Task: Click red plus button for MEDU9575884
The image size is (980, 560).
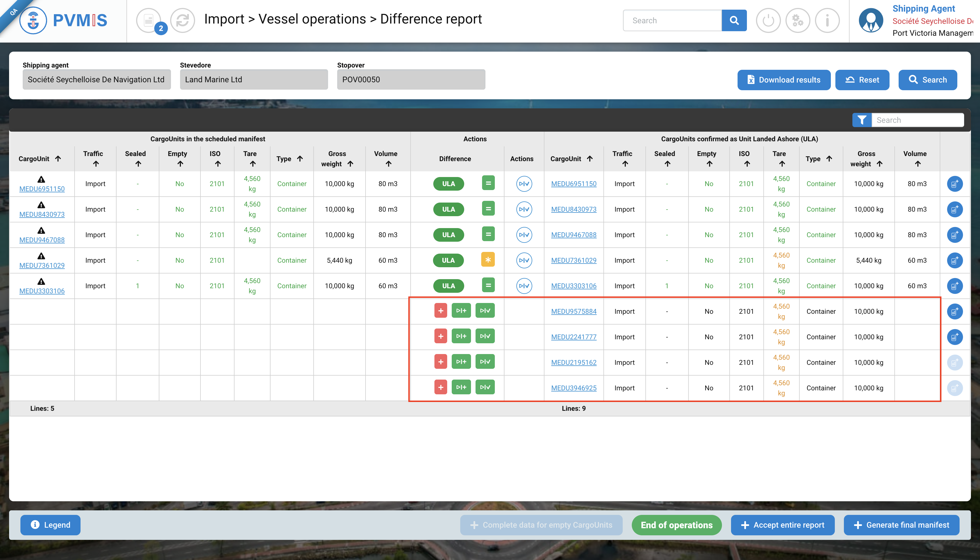Action: pyautogui.click(x=440, y=311)
